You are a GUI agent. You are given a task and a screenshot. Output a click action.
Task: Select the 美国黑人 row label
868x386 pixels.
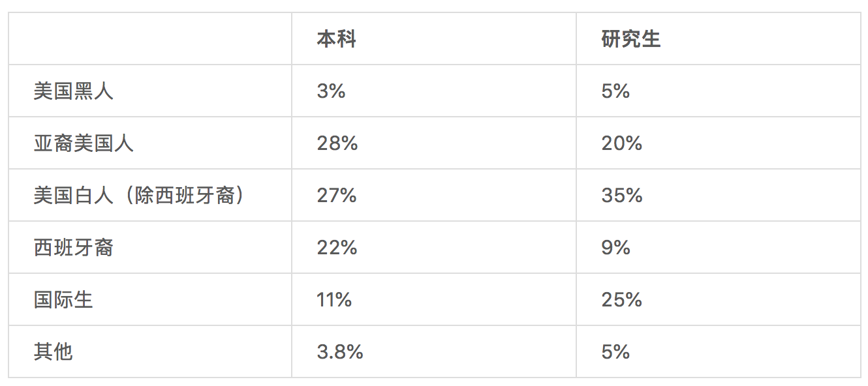pos(74,91)
